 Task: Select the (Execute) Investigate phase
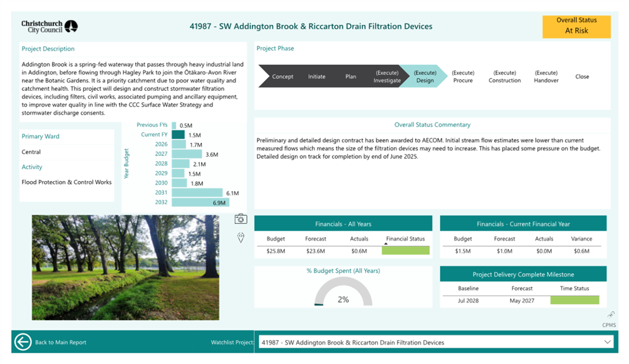coord(387,76)
